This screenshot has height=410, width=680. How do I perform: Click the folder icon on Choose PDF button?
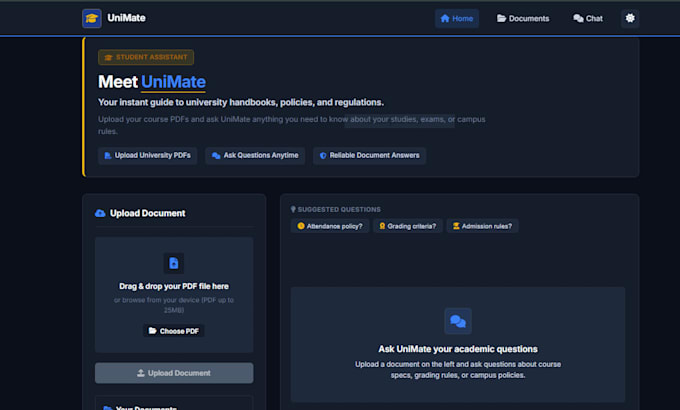(x=153, y=331)
